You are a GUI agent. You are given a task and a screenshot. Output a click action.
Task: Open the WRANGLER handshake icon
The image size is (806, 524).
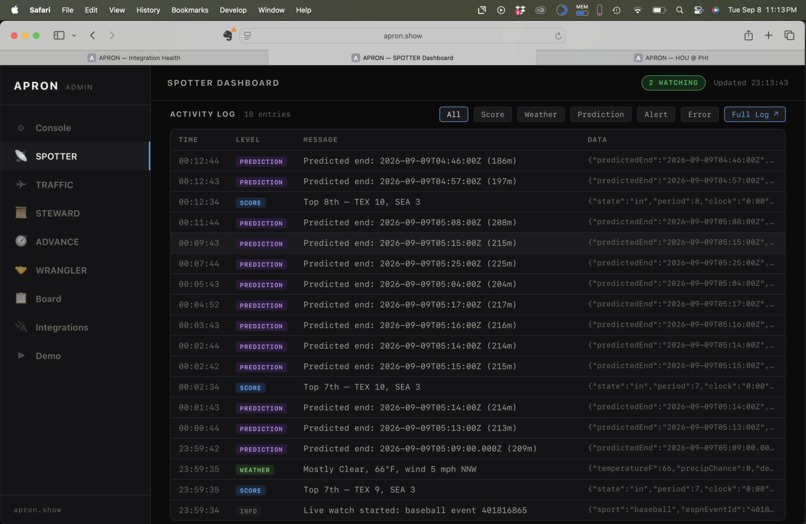21,269
